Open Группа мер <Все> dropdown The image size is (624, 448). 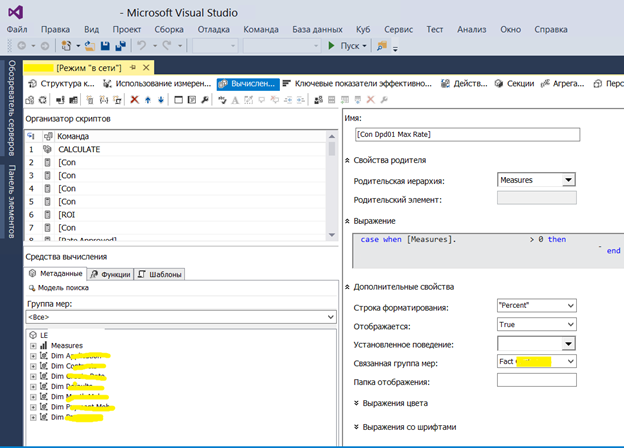(x=330, y=317)
